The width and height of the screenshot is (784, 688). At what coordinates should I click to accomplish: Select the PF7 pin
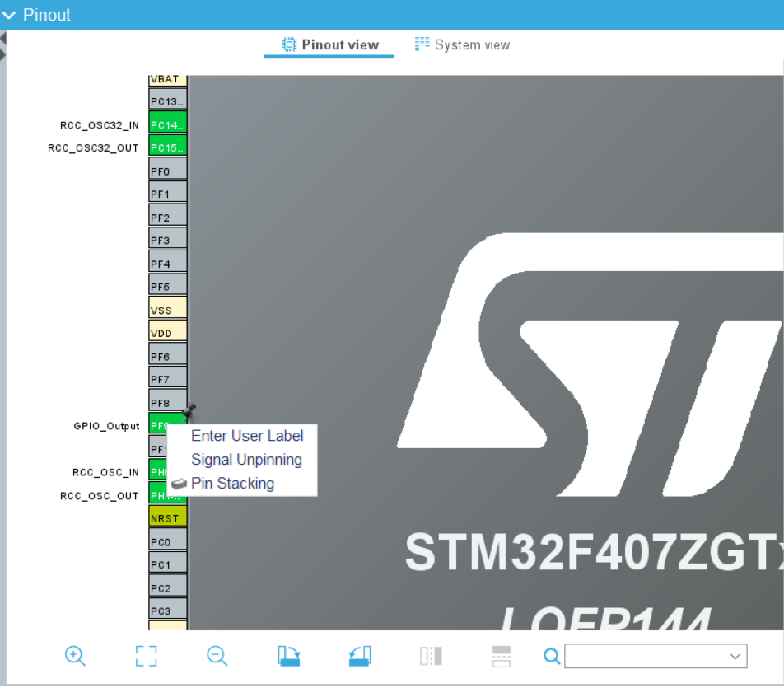coord(168,377)
